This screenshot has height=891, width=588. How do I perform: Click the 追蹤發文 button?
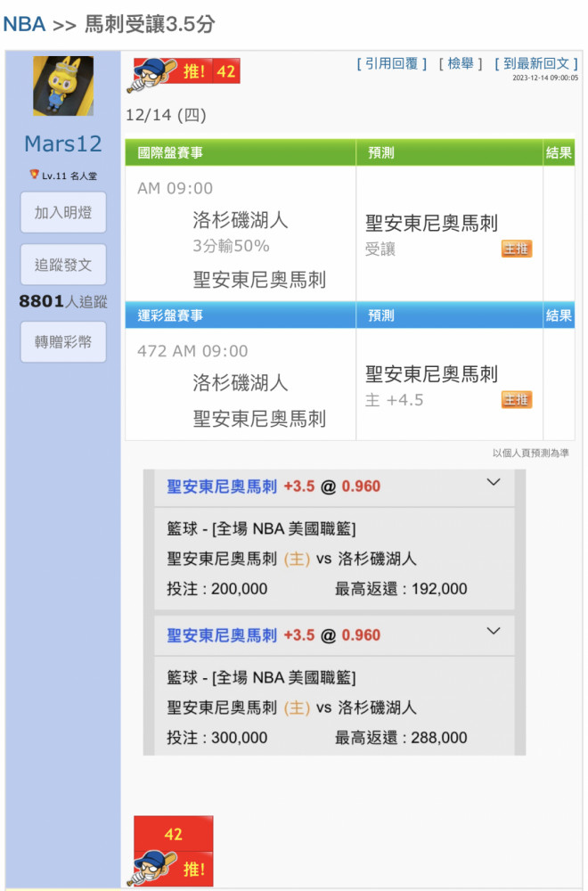pyautogui.click(x=63, y=265)
